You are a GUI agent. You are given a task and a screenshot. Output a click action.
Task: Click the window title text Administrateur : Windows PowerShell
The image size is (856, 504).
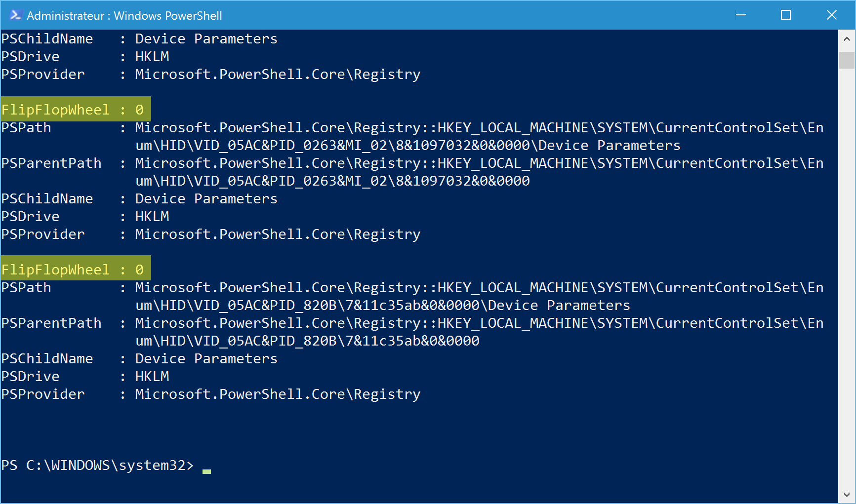pos(124,15)
